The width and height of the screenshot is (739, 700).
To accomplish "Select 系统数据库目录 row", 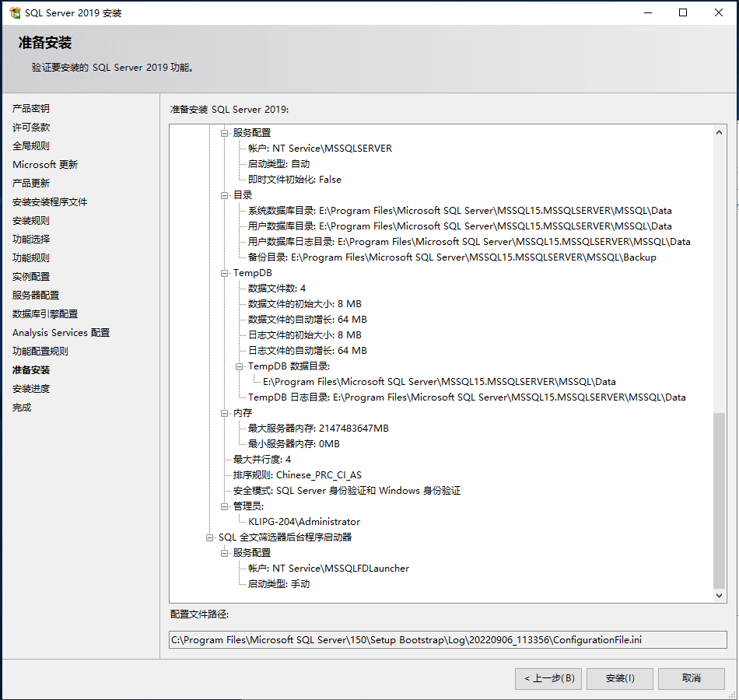I will pyautogui.click(x=460, y=211).
